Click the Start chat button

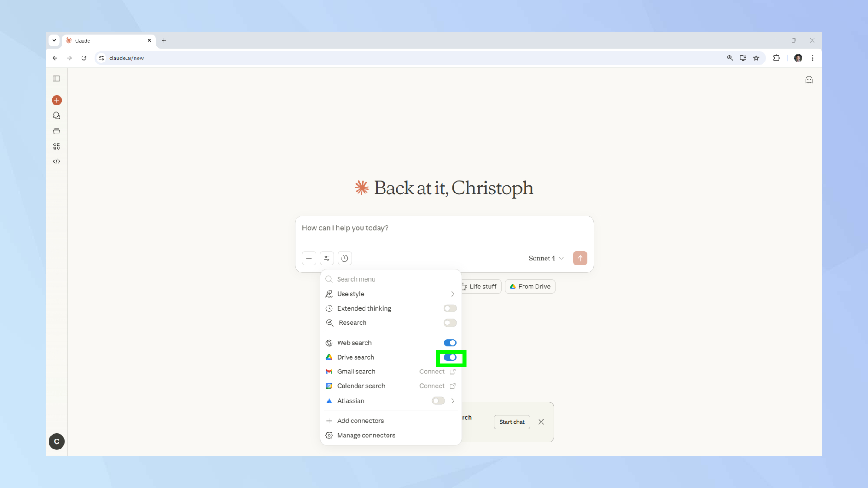(512, 422)
